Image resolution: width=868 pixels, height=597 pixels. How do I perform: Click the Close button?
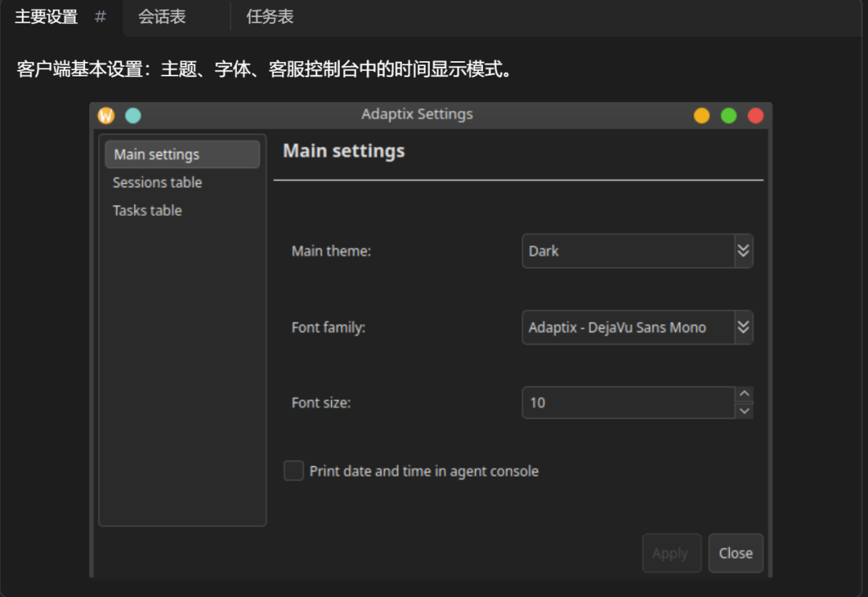click(735, 554)
